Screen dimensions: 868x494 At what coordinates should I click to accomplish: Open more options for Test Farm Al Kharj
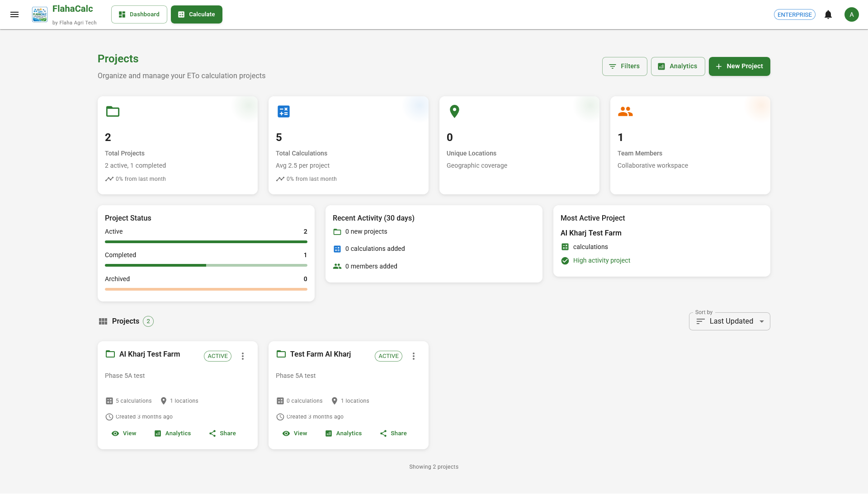click(414, 356)
